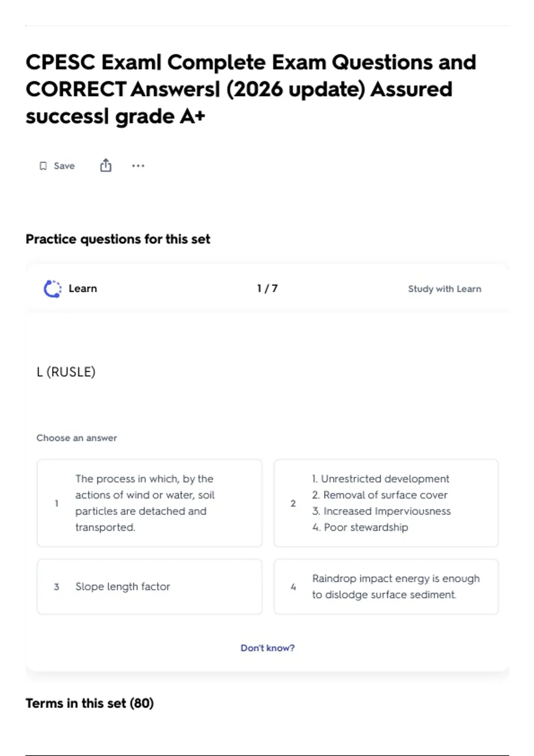This screenshot has width=534, height=756.
Task: Select answer option number 1 badge
Action: [x=57, y=503]
